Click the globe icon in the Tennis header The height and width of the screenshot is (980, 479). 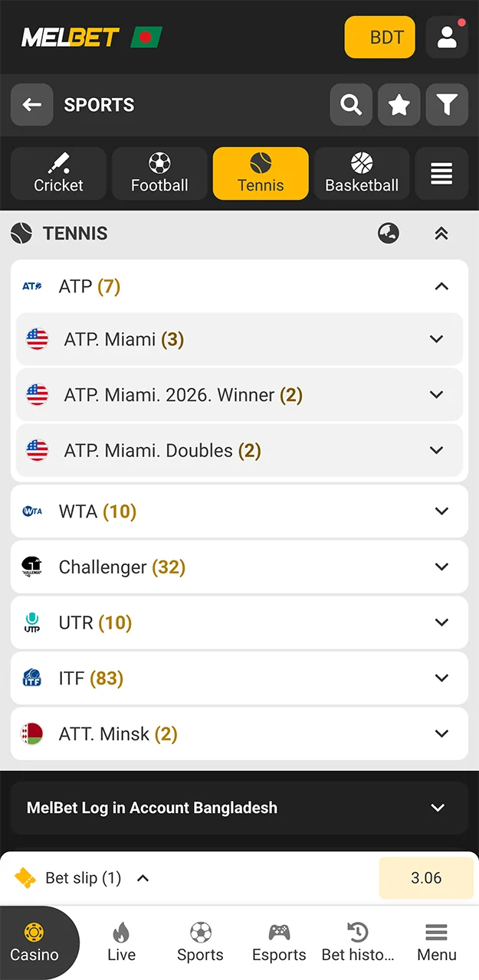tap(389, 234)
